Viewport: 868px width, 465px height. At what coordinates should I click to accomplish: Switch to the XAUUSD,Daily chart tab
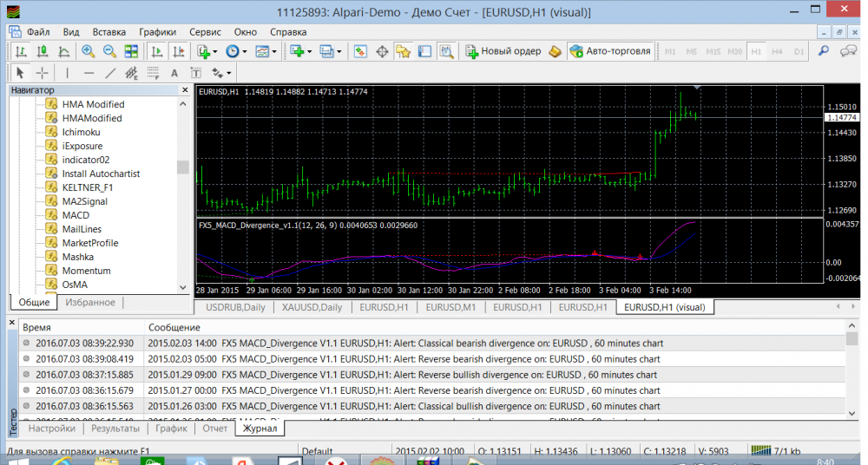pyautogui.click(x=310, y=307)
